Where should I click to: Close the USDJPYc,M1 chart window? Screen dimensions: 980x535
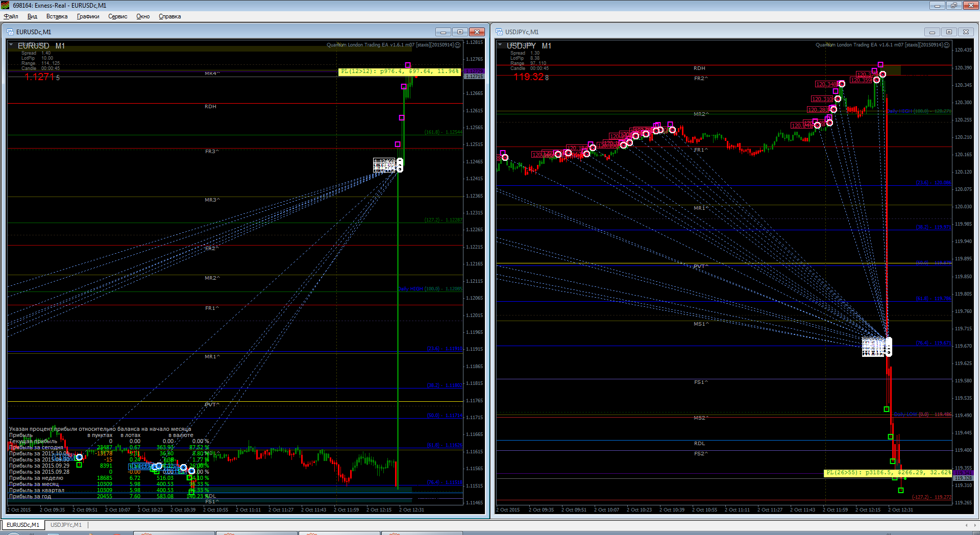pos(966,32)
